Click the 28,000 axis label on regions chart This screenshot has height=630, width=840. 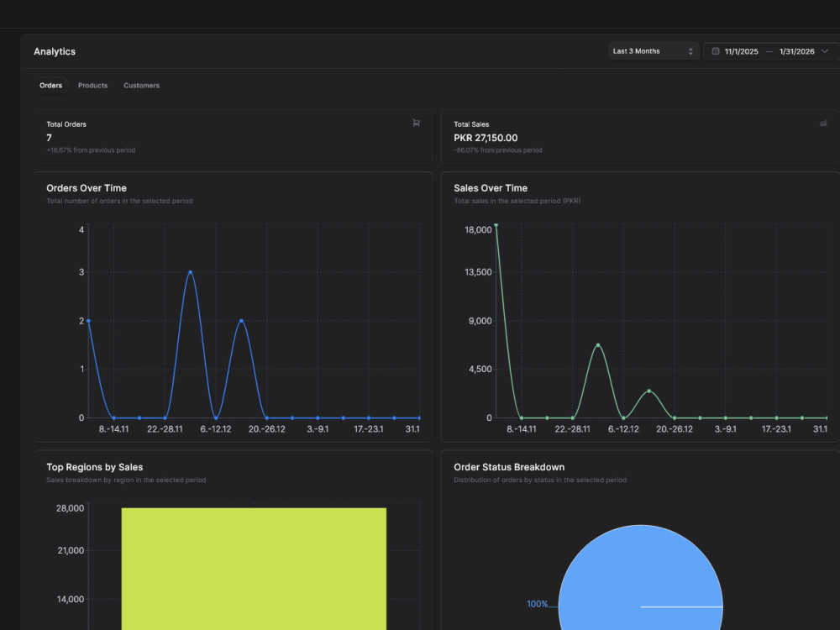71,508
